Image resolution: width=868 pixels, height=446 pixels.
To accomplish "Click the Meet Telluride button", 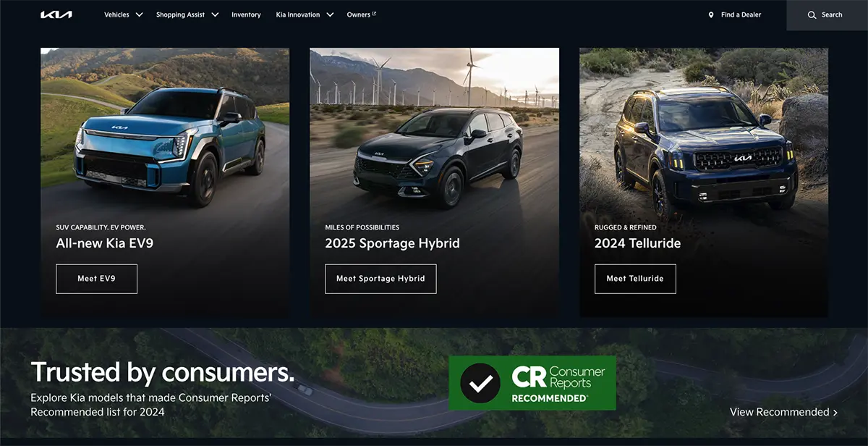I will pos(635,279).
